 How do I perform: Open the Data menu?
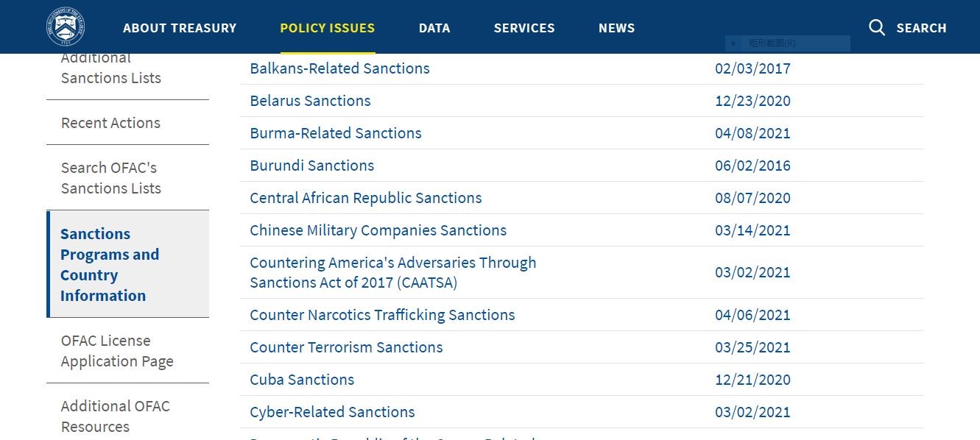[x=434, y=28]
